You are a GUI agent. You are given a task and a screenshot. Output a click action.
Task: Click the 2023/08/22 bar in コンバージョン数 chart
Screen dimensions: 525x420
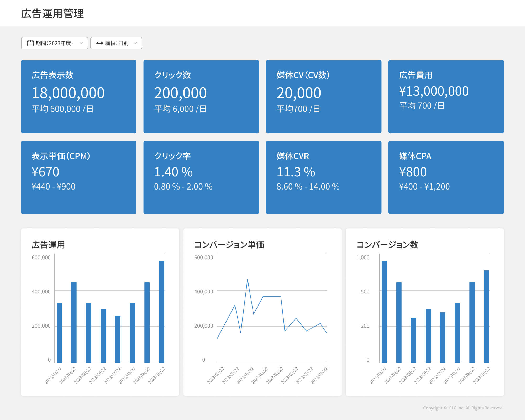point(457,333)
